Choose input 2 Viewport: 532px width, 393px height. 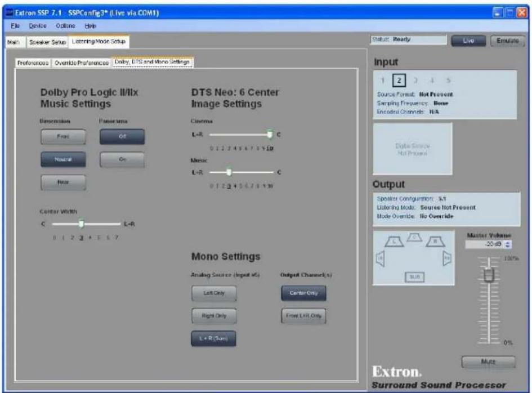tap(399, 81)
